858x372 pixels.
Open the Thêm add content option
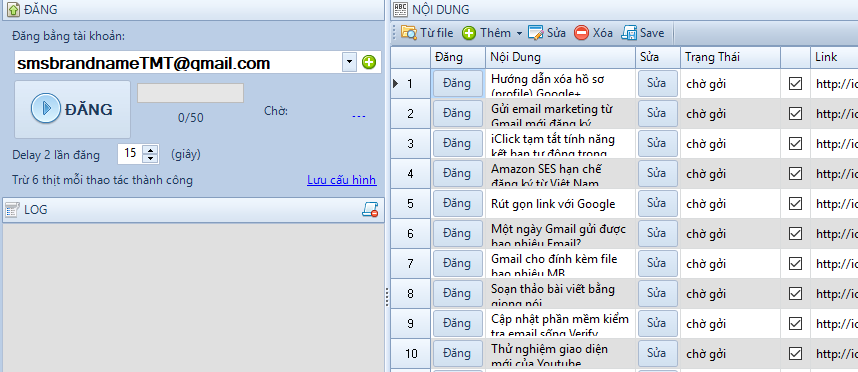(x=486, y=33)
